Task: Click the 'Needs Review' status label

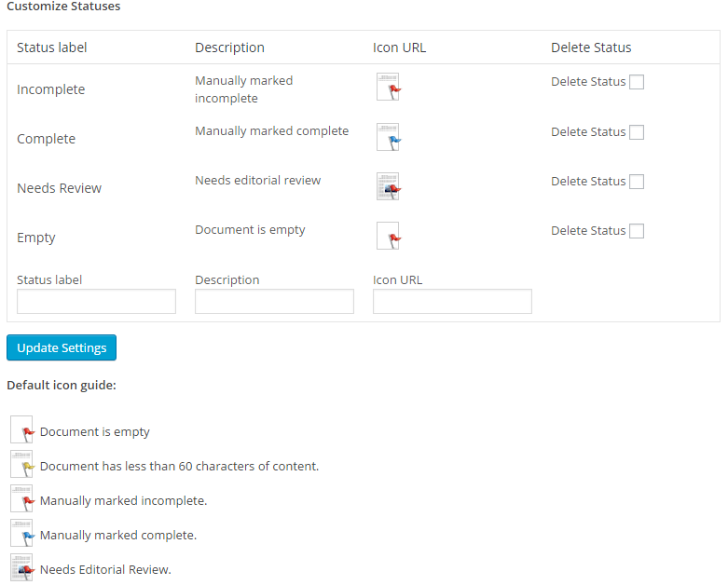Action: [x=60, y=188]
